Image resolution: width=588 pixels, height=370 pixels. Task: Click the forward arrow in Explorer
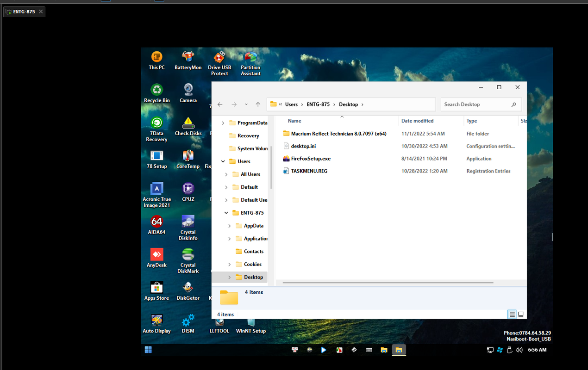(234, 105)
